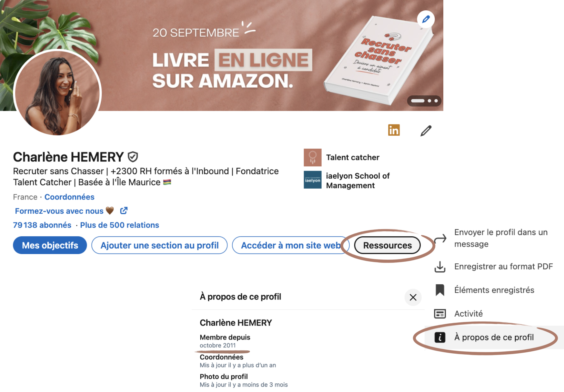Image resolution: width=564 pixels, height=392 pixels.
Task: Click the banner edit pencil icon
Action: pyautogui.click(x=426, y=19)
